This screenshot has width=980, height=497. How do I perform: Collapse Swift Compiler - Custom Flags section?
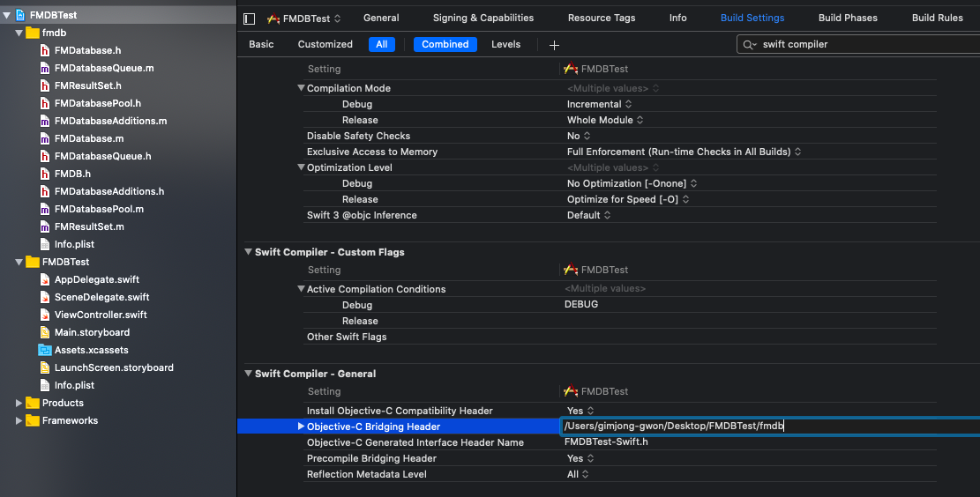tap(248, 252)
